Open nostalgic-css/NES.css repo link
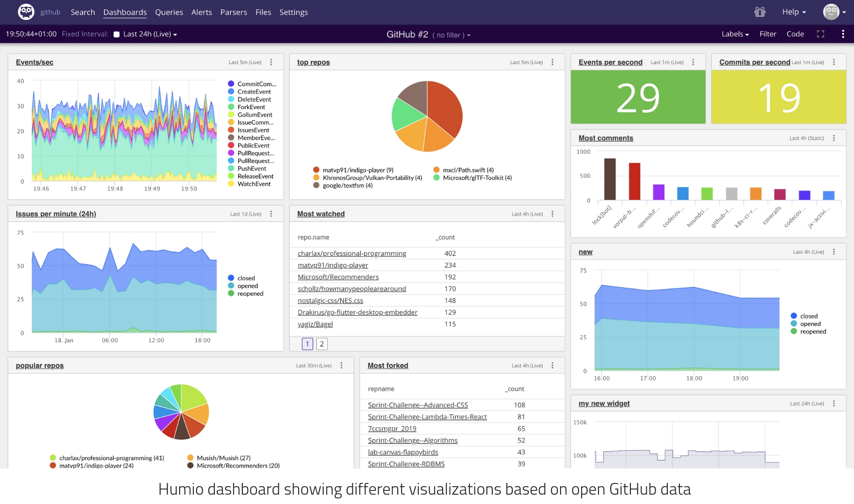This screenshot has height=504, width=854. click(x=330, y=300)
